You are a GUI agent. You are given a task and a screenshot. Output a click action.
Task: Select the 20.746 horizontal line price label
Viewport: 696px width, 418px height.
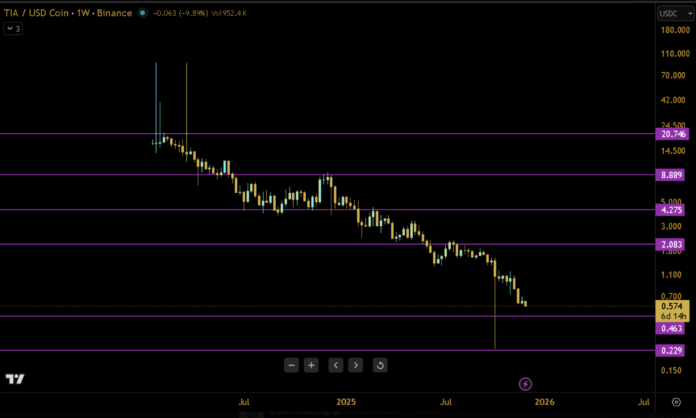pyautogui.click(x=672, y=134)
